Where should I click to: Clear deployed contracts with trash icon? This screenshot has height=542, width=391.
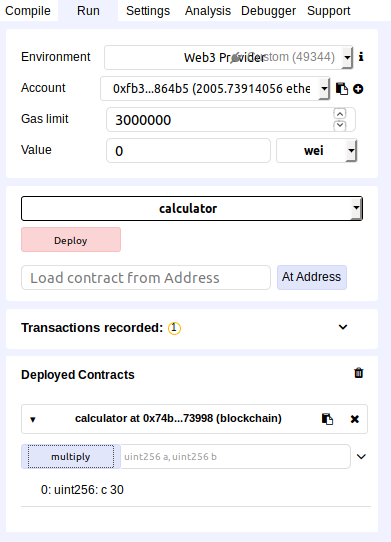click(359, 373)
